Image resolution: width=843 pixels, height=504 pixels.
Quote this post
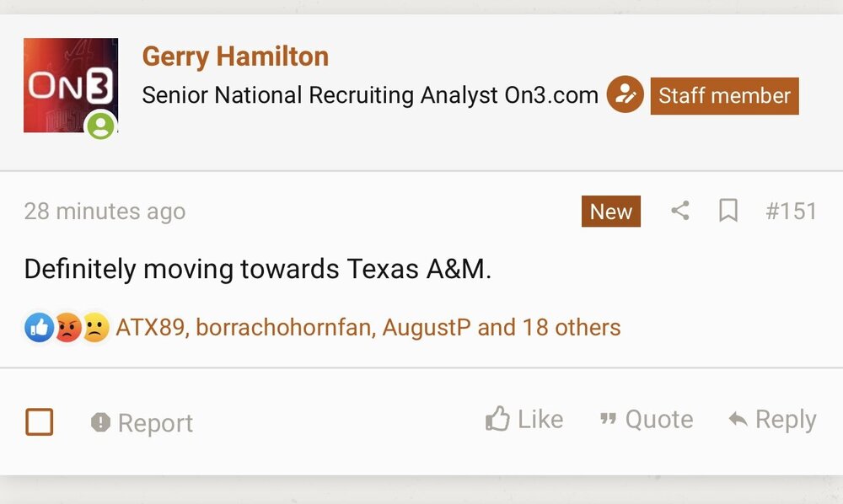tap(646, 419)
